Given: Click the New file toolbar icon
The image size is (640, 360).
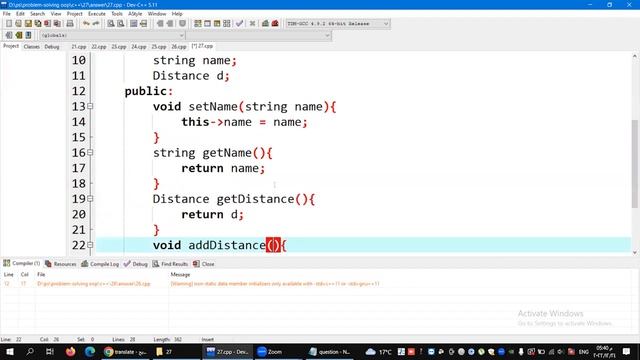Looking at the screenshot, I should click(9, 24).
